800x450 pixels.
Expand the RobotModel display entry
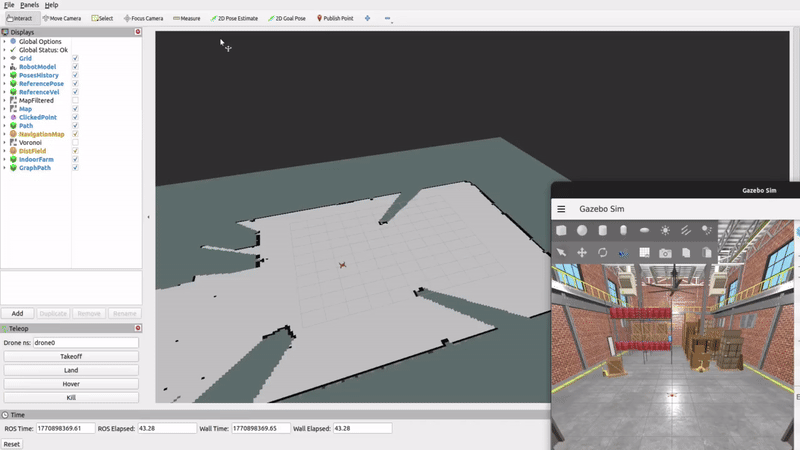[x=4, y=67]
